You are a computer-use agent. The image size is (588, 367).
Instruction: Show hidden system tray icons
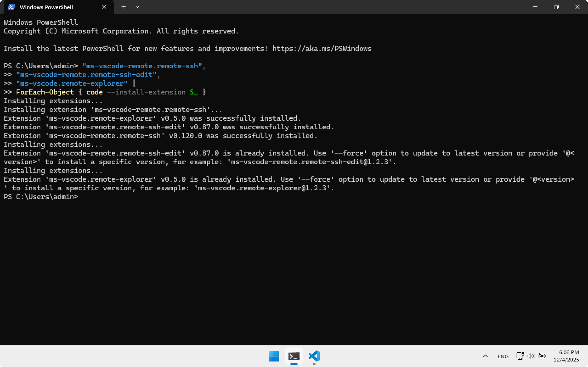tap(485, 356)
